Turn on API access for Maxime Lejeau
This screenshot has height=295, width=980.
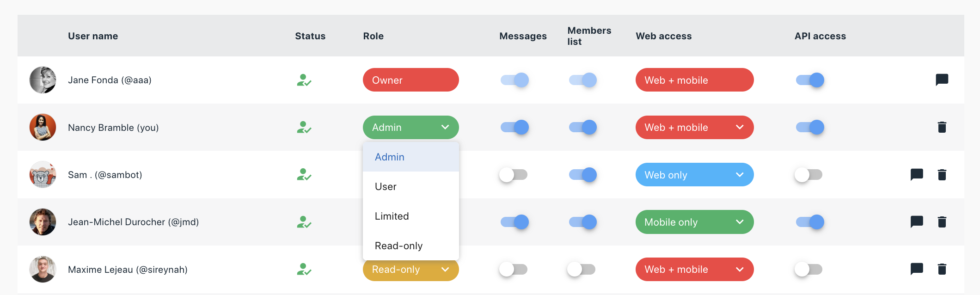tap(809, 269)
